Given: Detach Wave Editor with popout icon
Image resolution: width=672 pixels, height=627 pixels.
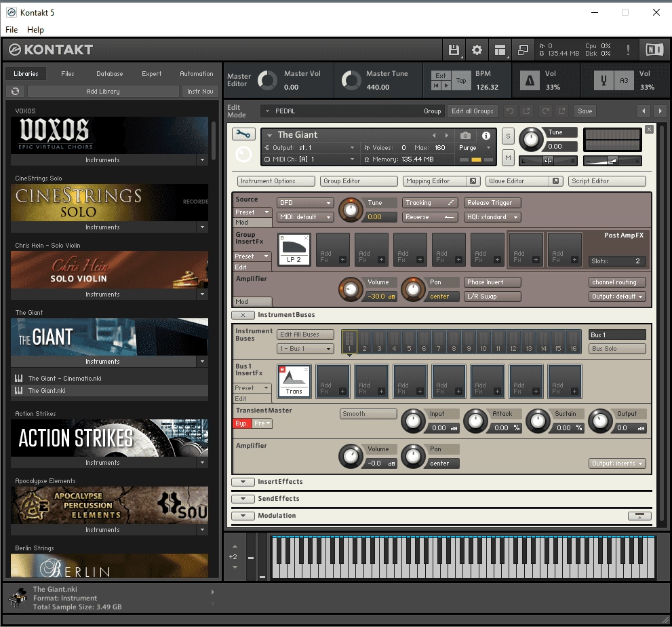Looking at the screenshot, I should point(555,181).
